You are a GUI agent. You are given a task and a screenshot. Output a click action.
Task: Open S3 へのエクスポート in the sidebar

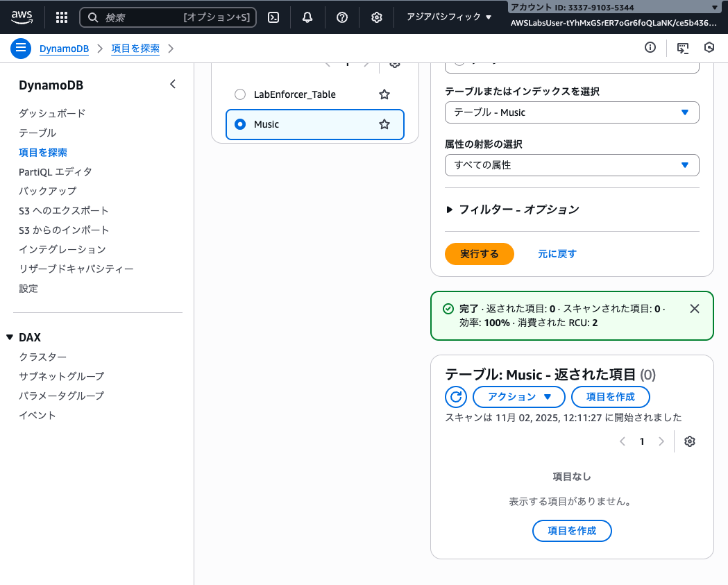point(64,211)
